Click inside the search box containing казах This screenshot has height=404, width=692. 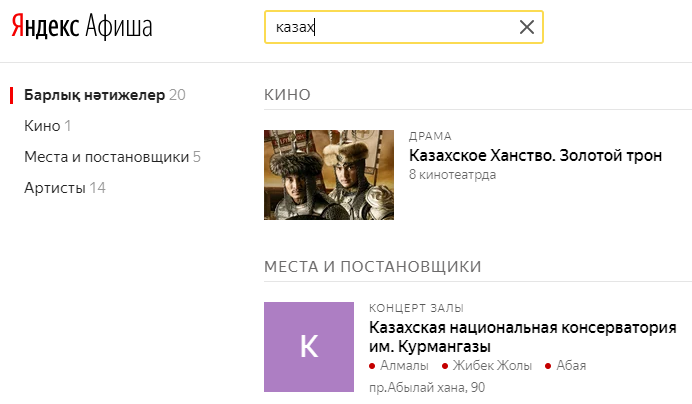click(x=403, y=27)
